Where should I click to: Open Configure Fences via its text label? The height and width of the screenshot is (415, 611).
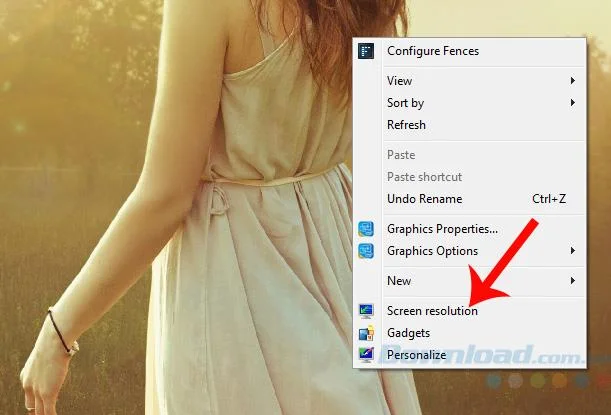432,51
